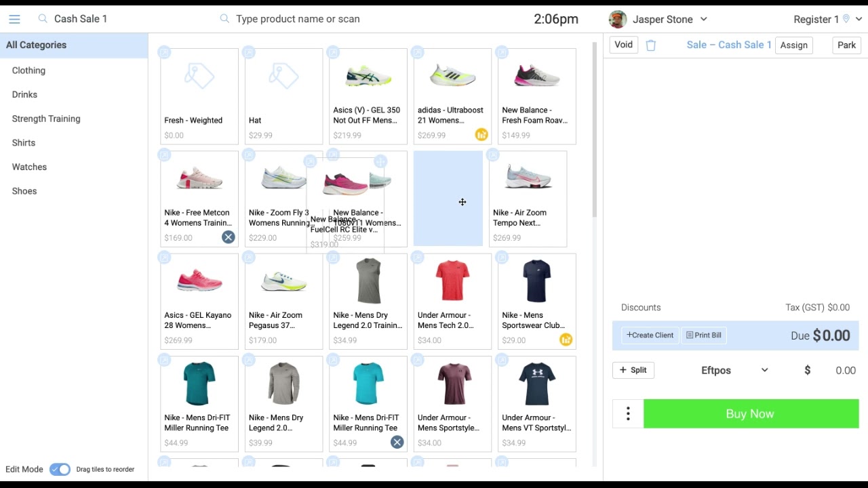Click the payment amount field showing 0.00
The height and width of the screenshot is (488, 868).
click(x=845, y=370)
